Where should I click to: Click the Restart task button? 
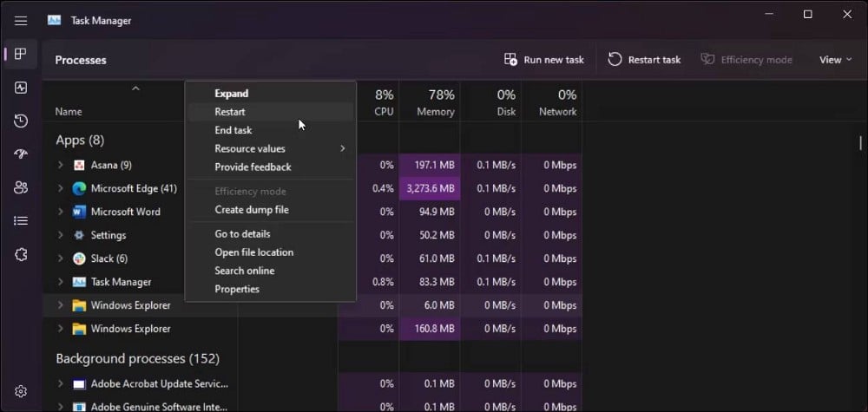644,60
